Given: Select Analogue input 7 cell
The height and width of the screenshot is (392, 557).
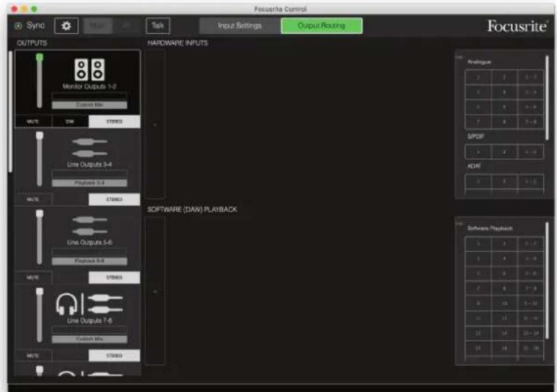Looking at the screenshot, I should [x=478, y=122].
